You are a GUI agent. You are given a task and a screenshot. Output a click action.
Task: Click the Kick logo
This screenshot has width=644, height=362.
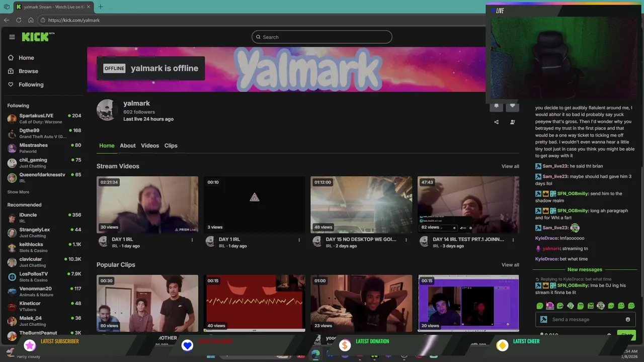pos(38,37)
